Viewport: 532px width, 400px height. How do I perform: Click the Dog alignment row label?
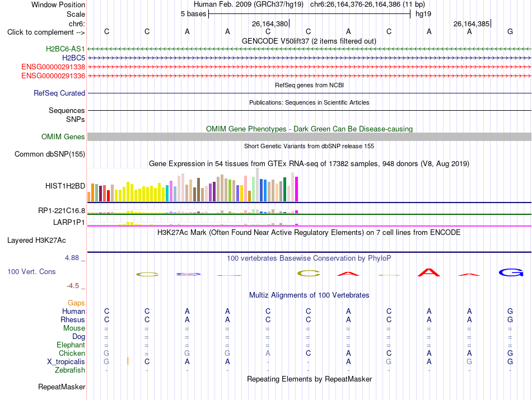78,337
